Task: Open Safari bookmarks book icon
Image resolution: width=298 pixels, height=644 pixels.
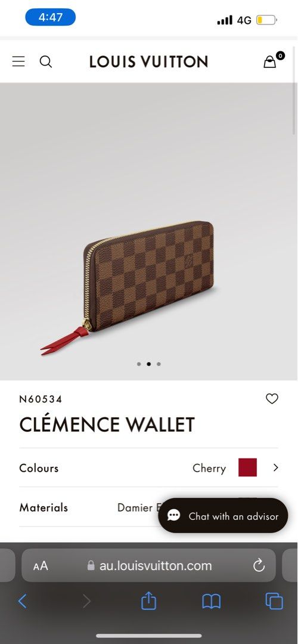Action: [x=212, y=602]
